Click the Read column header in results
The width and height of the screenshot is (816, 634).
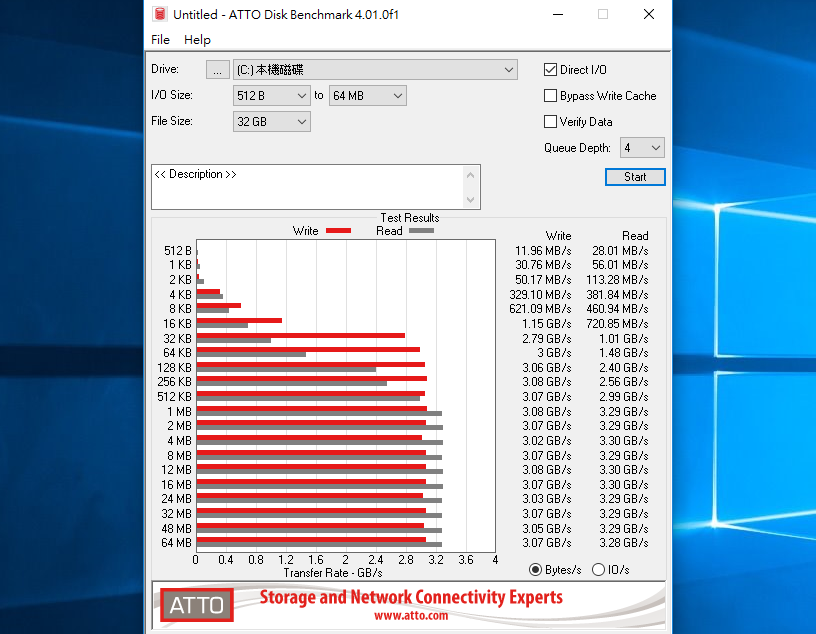[x=635, y=236]
